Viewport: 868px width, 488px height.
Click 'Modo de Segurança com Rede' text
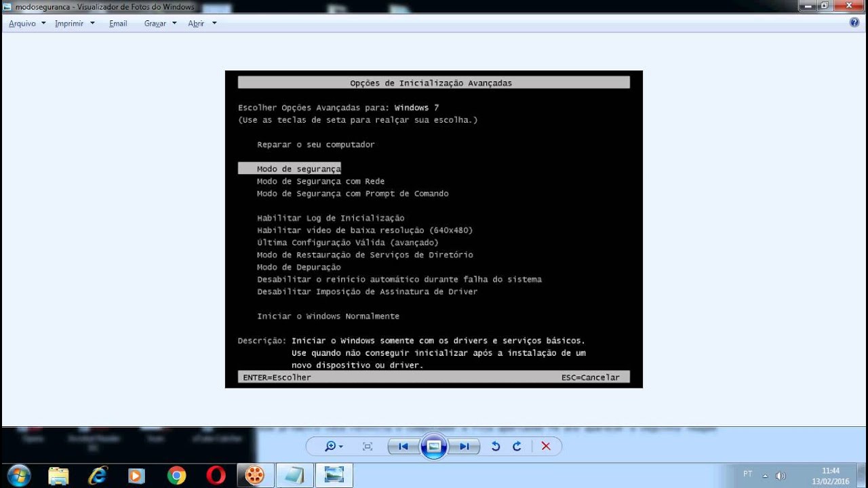[x=321, y=181]
